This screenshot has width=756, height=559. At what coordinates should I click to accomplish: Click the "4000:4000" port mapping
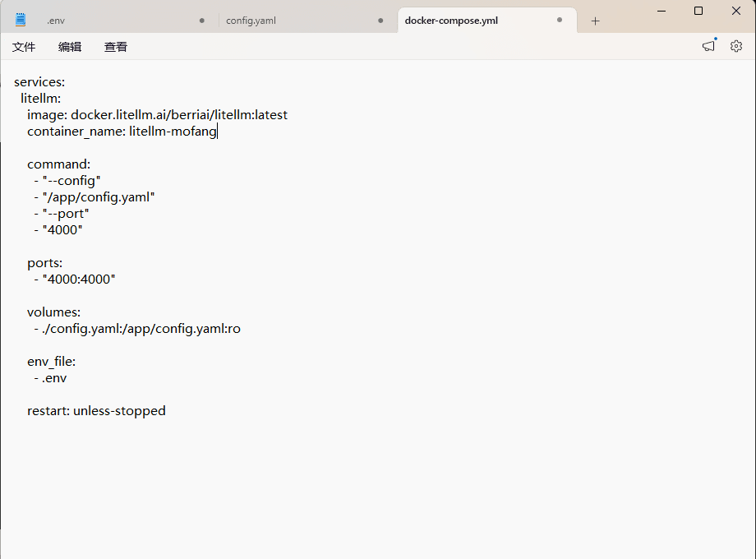coord(74,279)
